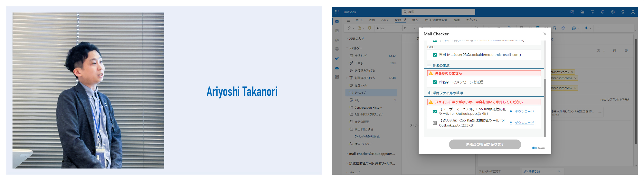Click the microphone dictate icon in toolbar
Screen dimensions: 644x181
click(586, 28)
